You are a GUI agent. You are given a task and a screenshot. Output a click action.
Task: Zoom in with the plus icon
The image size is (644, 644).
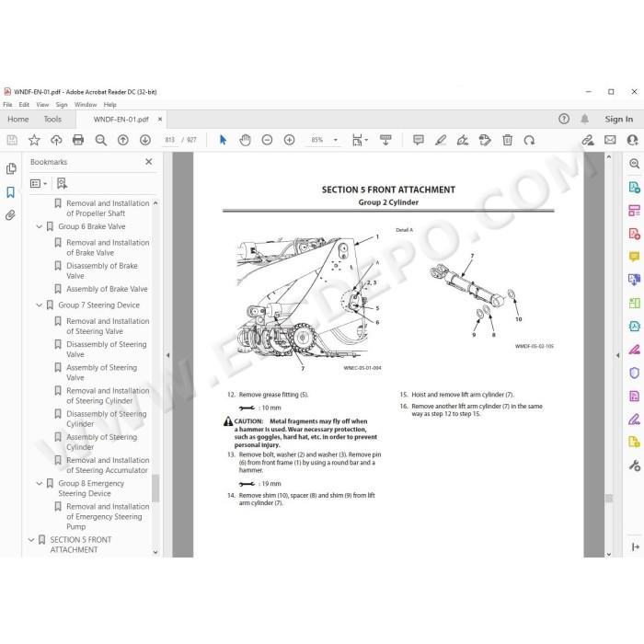[x=290, y=140]
